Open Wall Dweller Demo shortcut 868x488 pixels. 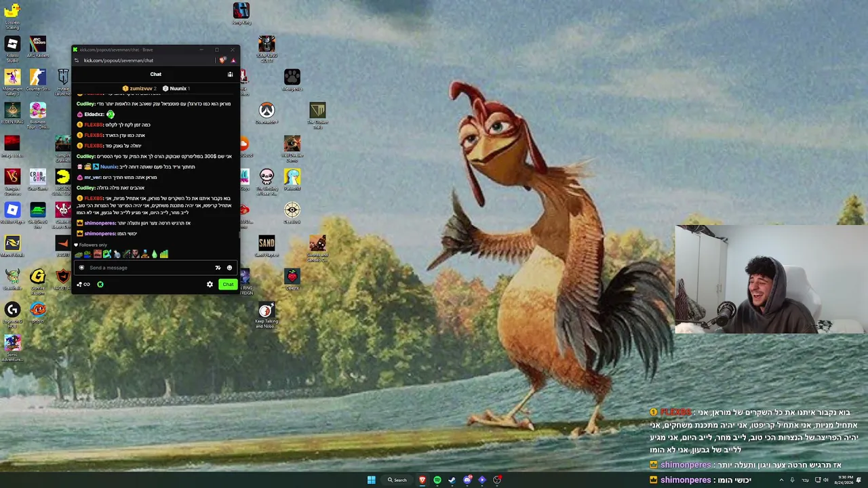click(x=292, y=148)
